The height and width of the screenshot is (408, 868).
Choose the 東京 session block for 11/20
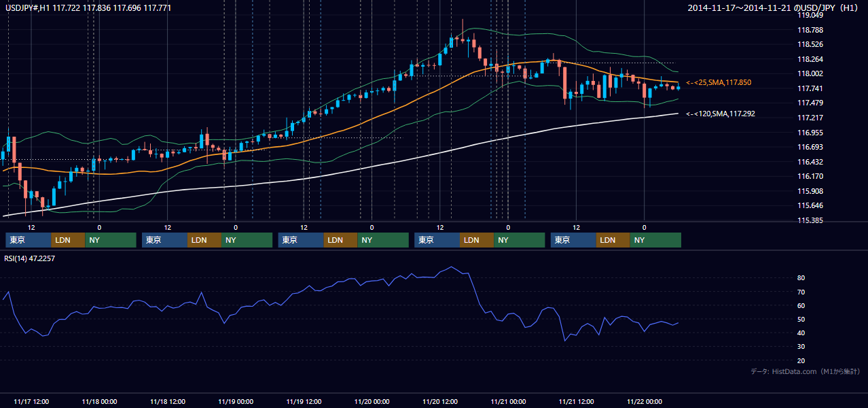(437, 240)
